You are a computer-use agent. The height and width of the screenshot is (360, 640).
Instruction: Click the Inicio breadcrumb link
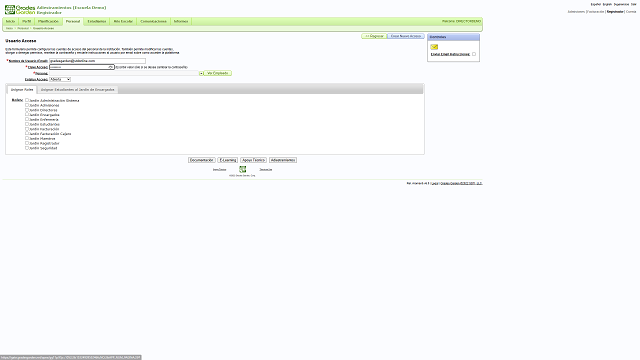(x=9, y=28)
